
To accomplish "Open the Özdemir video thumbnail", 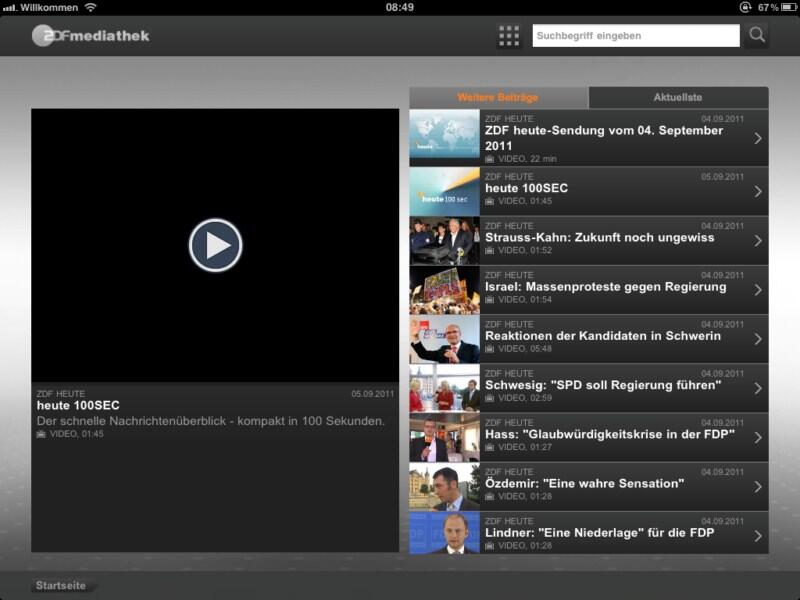I will click(444, 487).
